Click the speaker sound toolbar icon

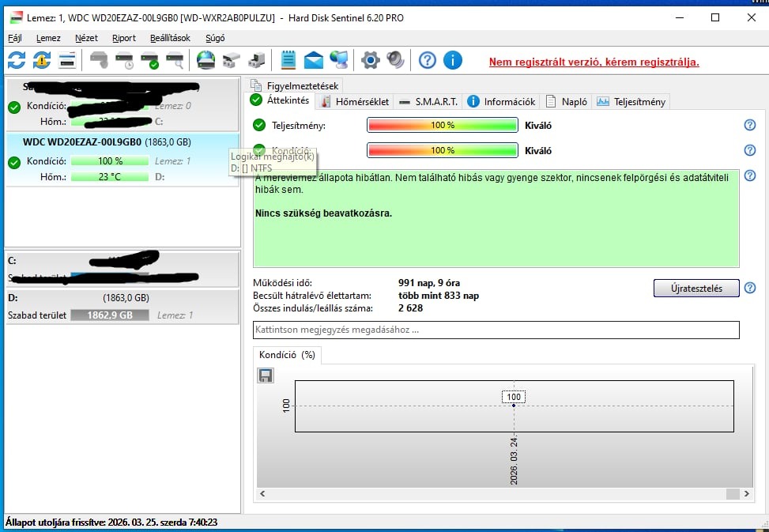pyautogui.click(x=395, y=60)
